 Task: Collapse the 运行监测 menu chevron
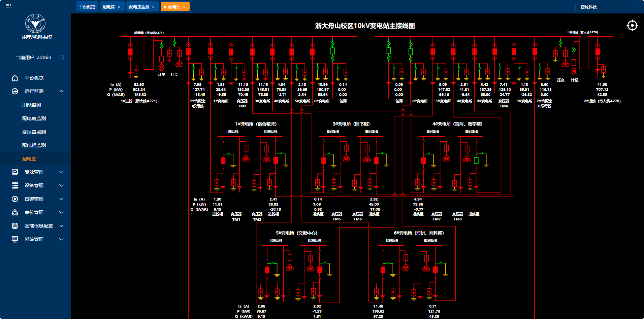coord(61,91)
